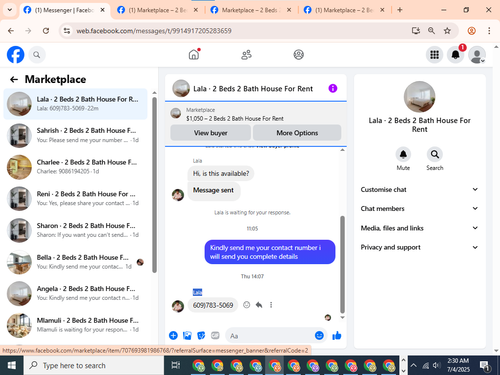Expand Customise chat section

pyautogui.click(x=419, y=189)
